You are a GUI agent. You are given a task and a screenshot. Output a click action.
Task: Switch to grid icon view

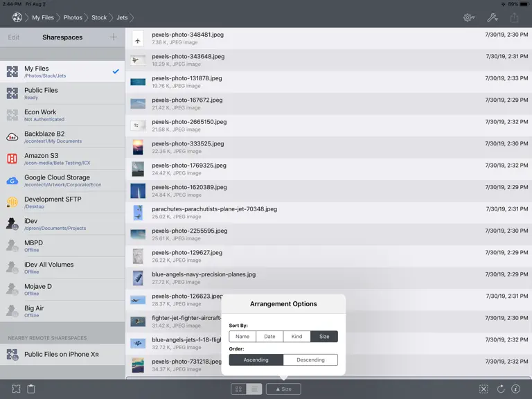coord(239,389)
